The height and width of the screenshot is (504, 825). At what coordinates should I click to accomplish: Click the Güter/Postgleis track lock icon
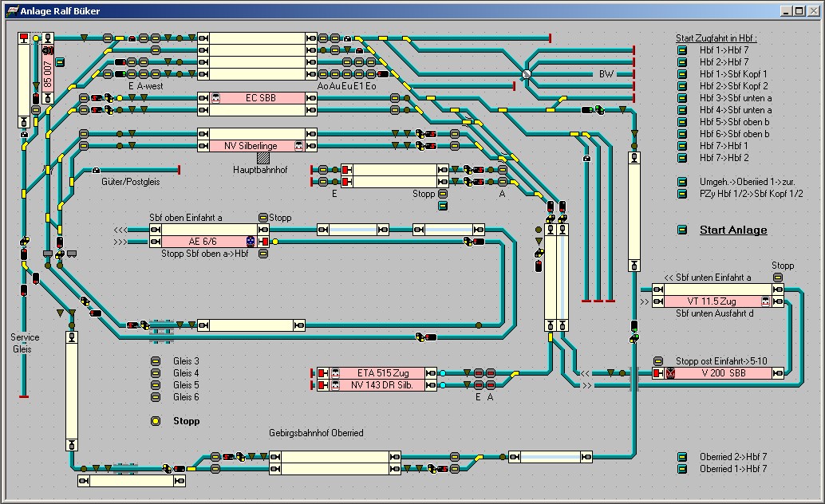coord(97,170)
